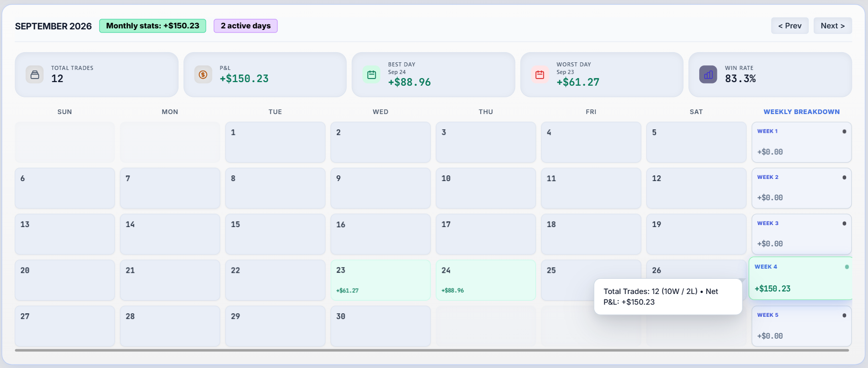Viewport: 868px width, 368px height.
Task: Select the September 2 day cell
Action: coord(380,142)
